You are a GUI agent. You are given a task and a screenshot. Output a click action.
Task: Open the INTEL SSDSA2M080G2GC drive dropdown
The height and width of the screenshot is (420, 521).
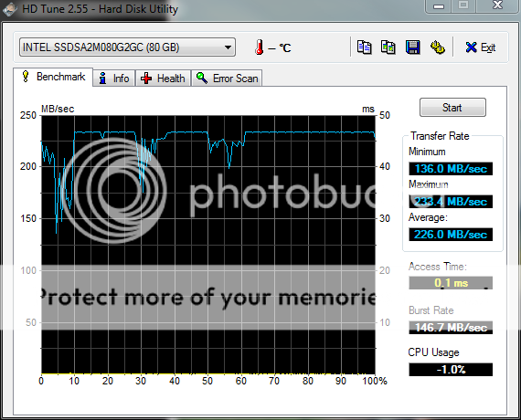point(128,47)
